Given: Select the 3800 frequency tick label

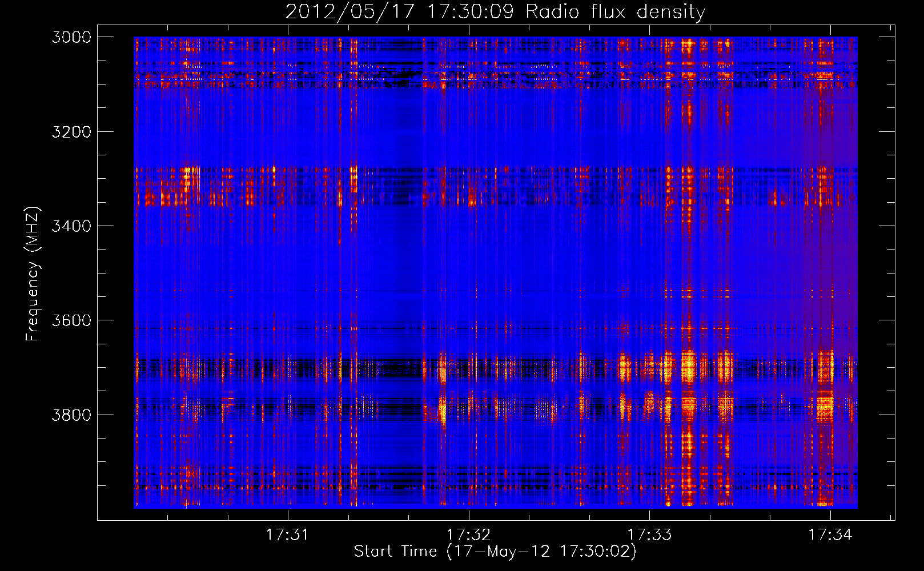Looking at the screenshot, I should click(71, 415).
